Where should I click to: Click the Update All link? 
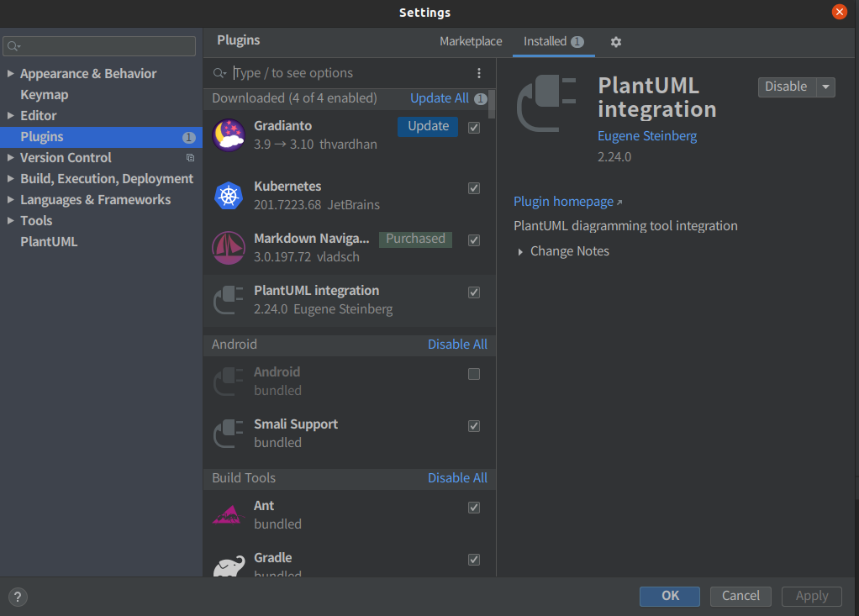440,98
